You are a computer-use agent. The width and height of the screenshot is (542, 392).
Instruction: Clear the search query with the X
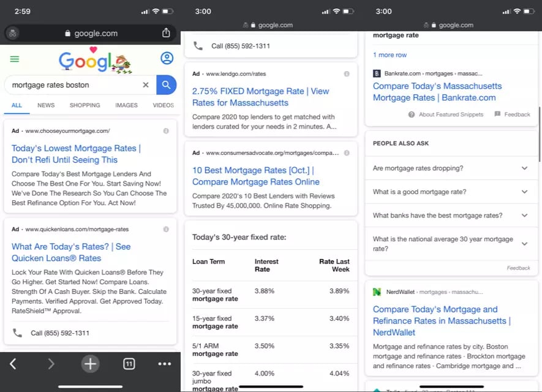click(146, 85)
